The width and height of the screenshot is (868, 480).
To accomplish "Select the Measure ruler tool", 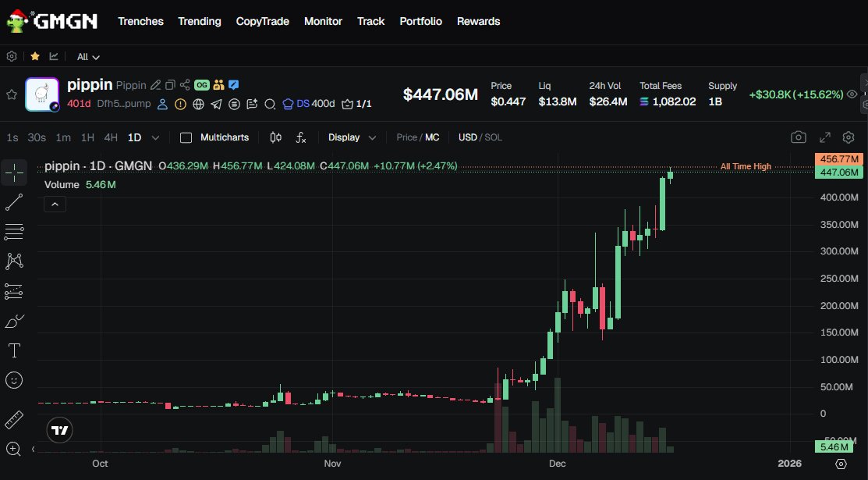I will click(13, 419).
